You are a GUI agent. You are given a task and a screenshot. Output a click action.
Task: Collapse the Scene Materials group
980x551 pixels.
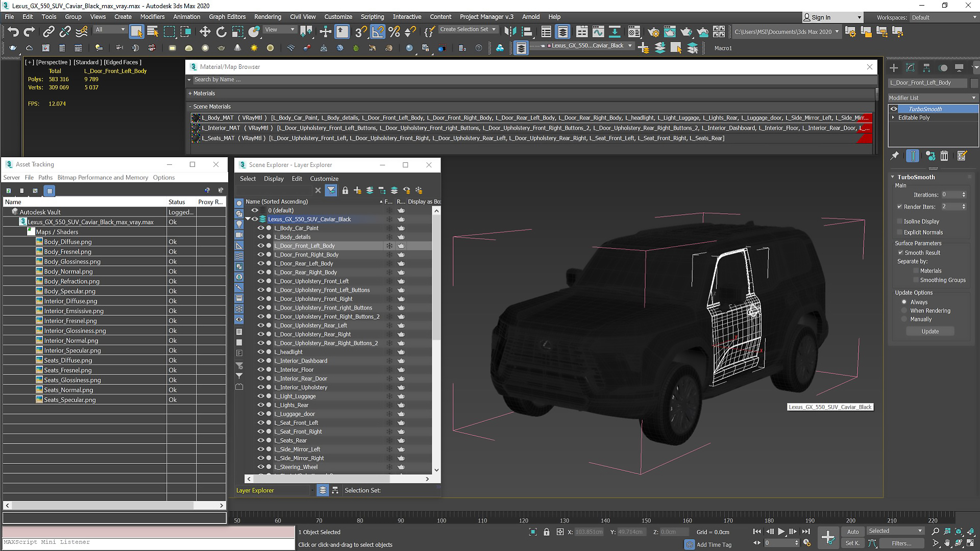190,107
